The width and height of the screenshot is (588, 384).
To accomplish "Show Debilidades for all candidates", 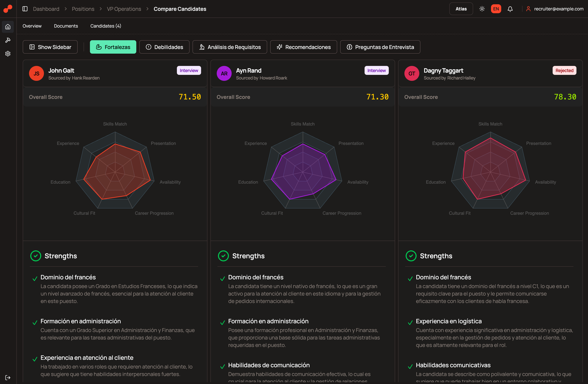I will pyautogui.click(x=164, y=47).
